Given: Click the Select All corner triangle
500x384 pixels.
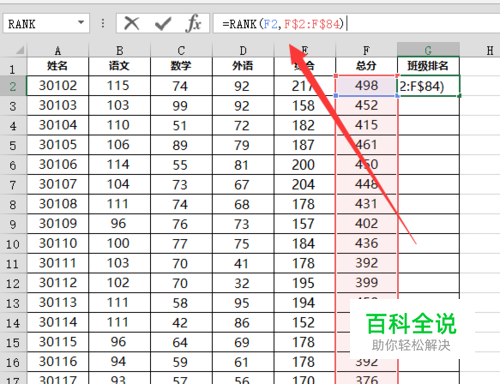Looking at the screenshot, I should (x=19, y=50).
